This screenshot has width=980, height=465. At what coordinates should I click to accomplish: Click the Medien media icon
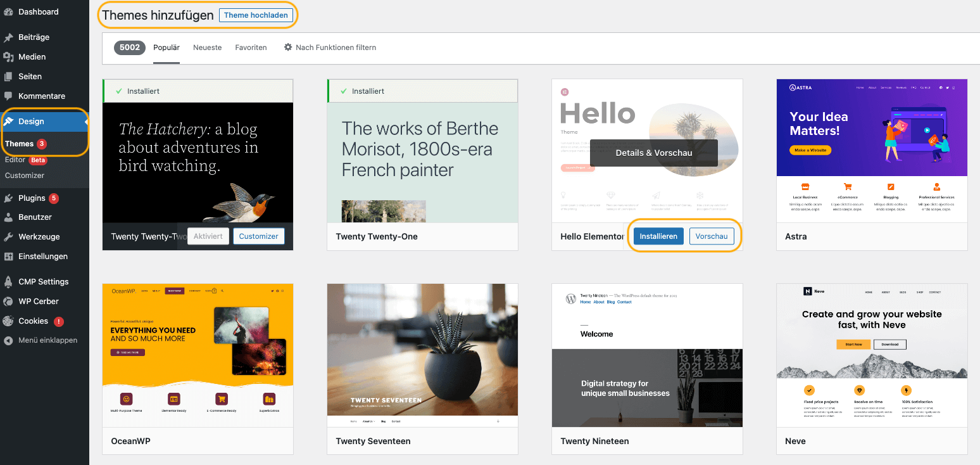coord(8,57)
